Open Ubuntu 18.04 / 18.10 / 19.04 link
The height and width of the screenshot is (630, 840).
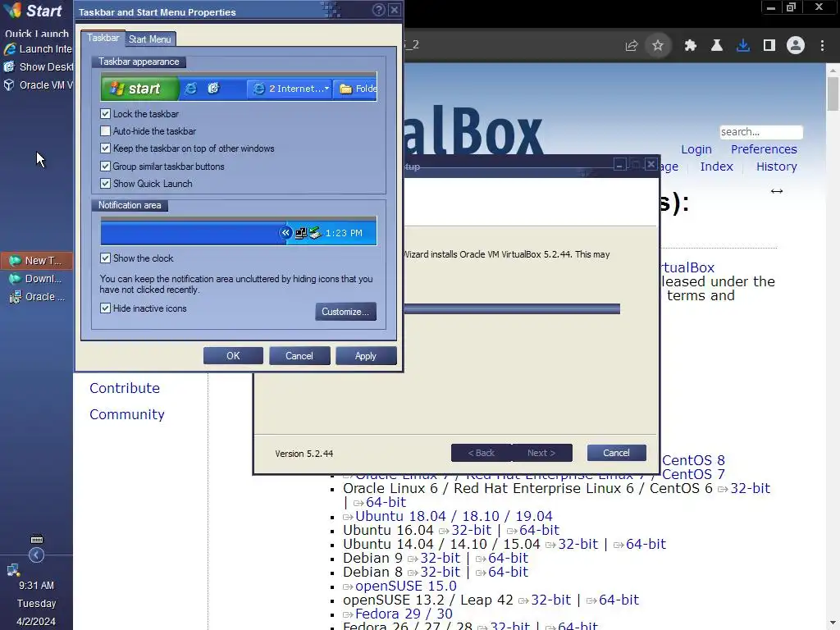pos(454,516)
